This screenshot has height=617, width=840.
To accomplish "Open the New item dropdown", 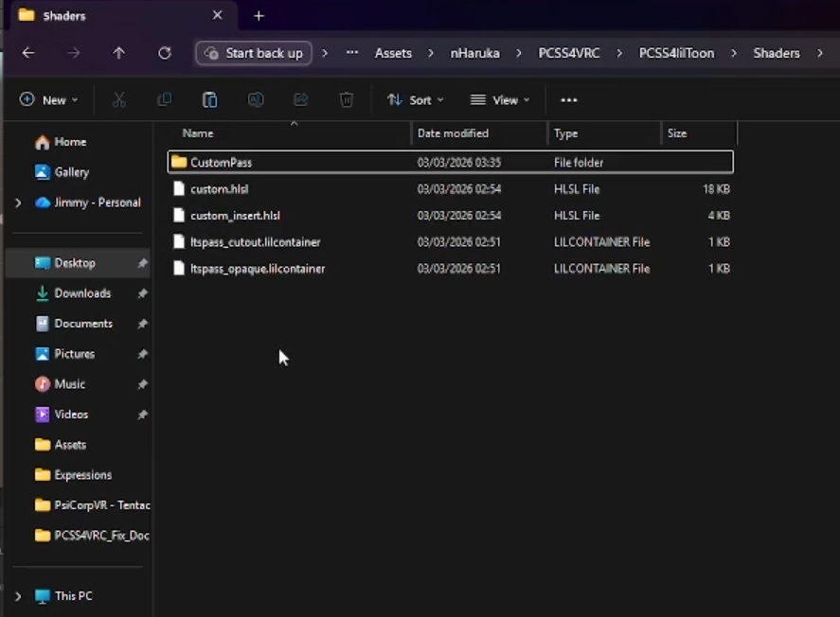I will 49,100.
